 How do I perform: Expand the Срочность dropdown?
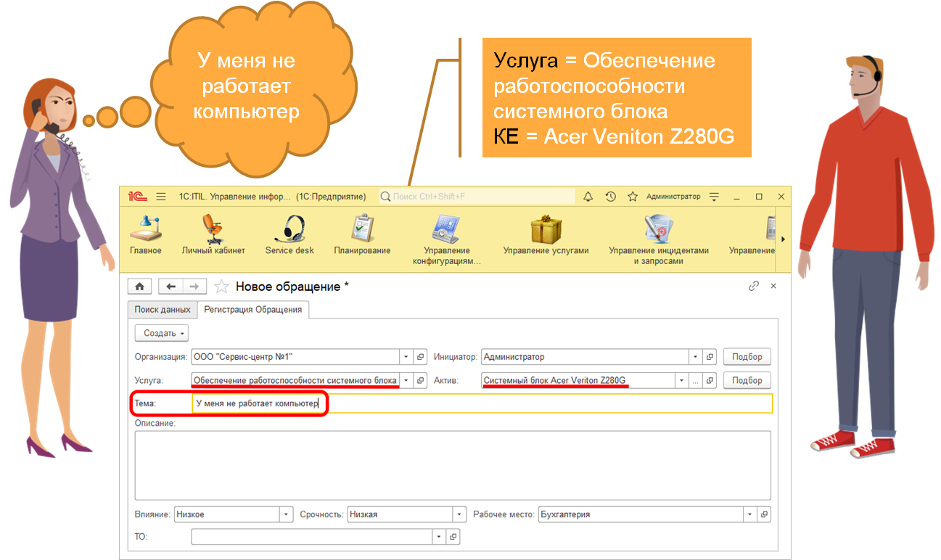pyautogui.click(x=459, y=514)
